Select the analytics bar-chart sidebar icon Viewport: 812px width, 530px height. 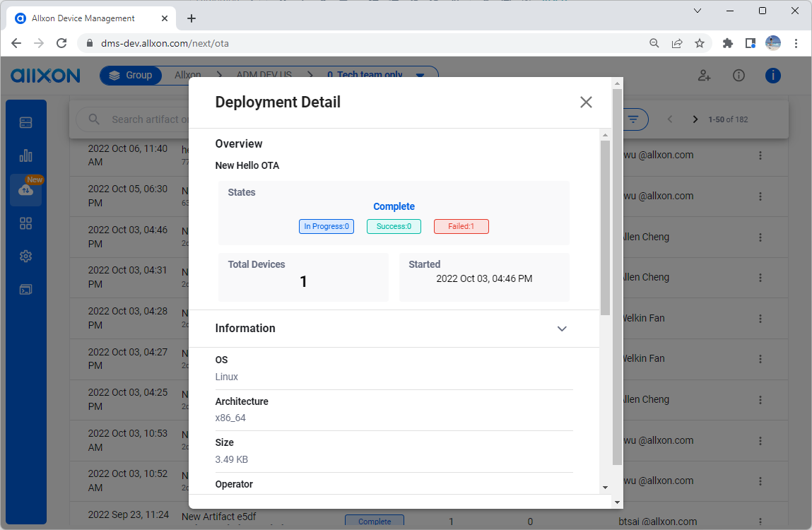click(26, 155)
